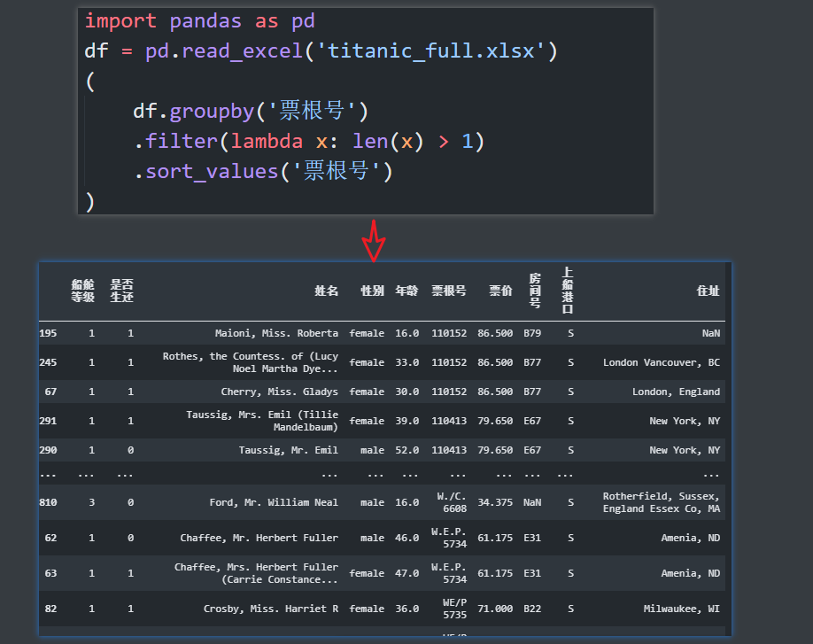Click row index 810

[x=48, y=503]
